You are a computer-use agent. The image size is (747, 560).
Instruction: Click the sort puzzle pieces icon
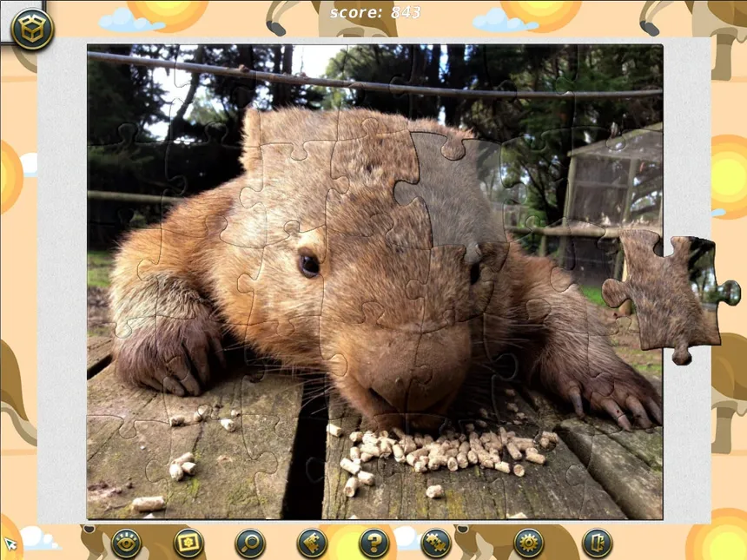(312, 543)
